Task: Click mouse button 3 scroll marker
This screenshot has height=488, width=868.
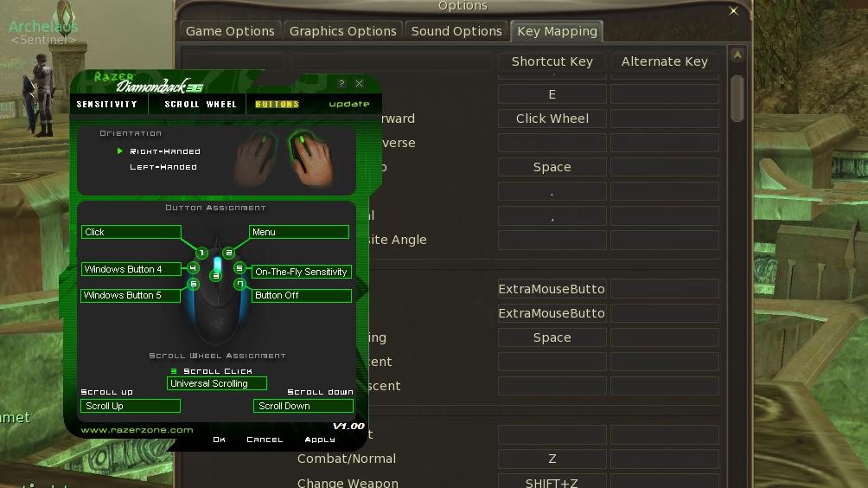Action: (216, 275)
